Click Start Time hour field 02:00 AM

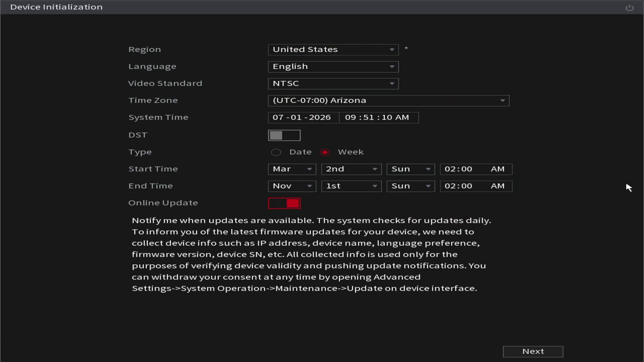click(476, 169)
